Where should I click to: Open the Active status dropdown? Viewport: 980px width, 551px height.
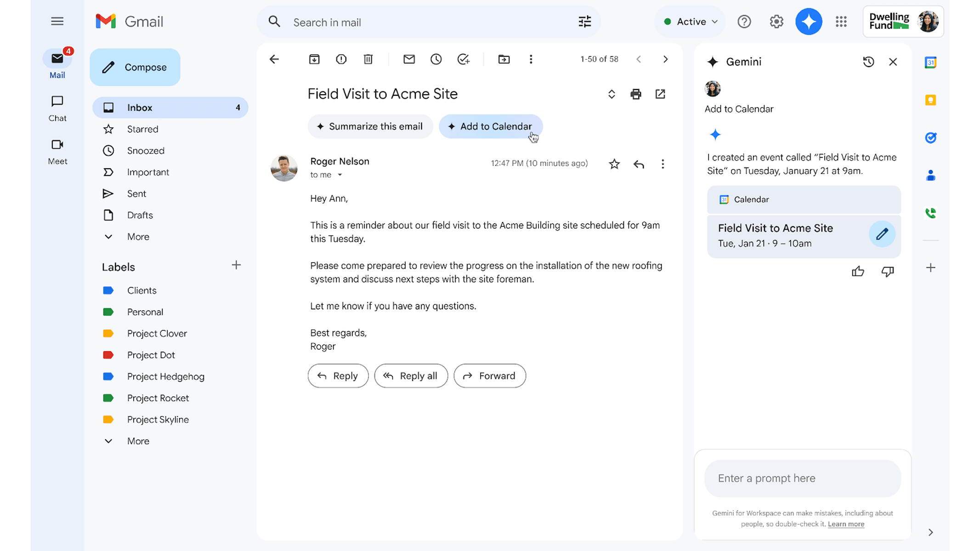tap(689, 22)
